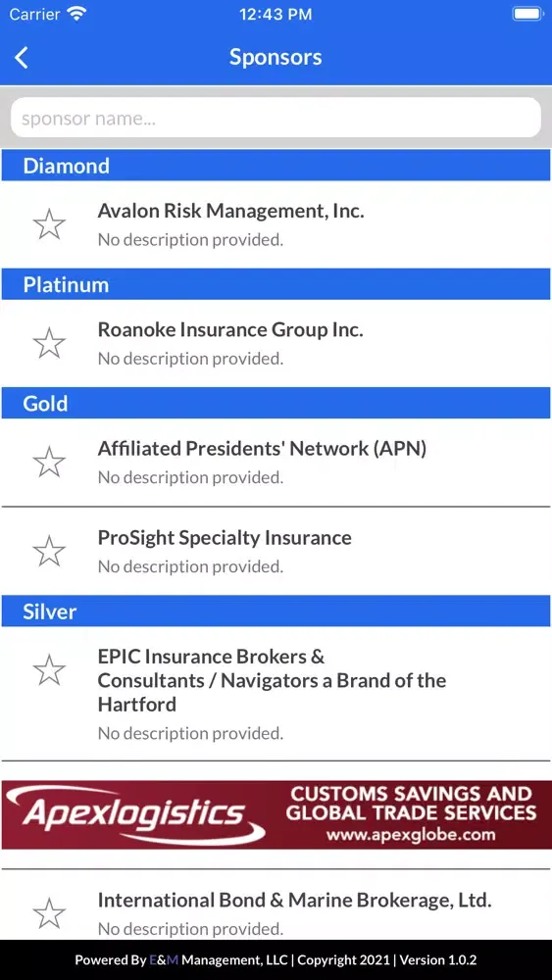Open Apexlogistics banner advertisement
This screenshot has height=980, width=552.
[x=276, y=814]
